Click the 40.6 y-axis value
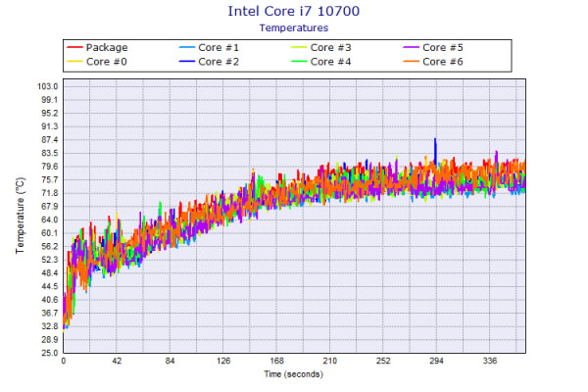This screenshot has width=588, height=392. pyautogui.click(x=50, y=300)
